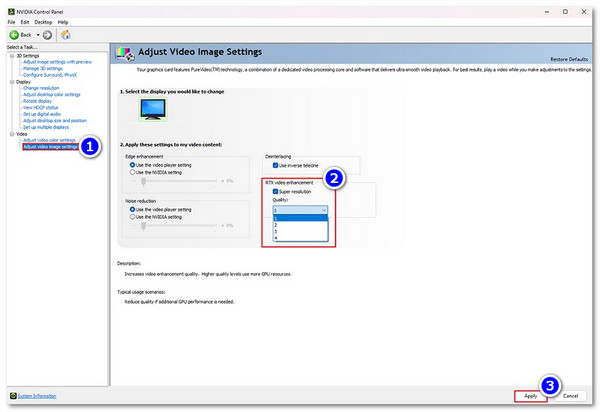The image size is (600, 412).
Task: Open Adjust video color settings
Action: (x=49, y=140)
